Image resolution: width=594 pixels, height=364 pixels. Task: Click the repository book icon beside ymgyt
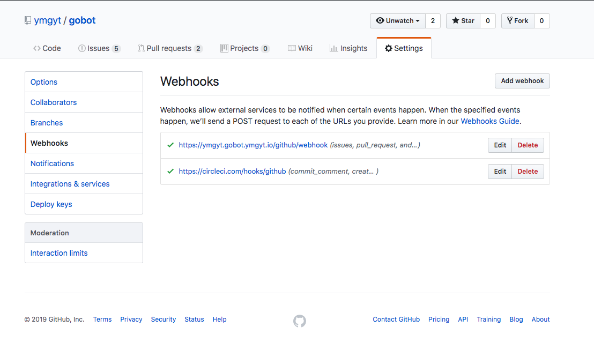[28, 20]
